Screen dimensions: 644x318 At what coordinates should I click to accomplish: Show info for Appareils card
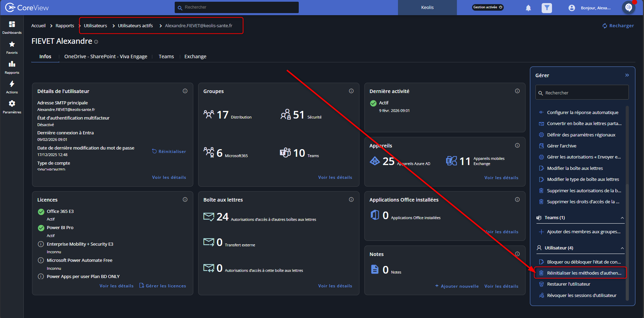pos(517,145)
